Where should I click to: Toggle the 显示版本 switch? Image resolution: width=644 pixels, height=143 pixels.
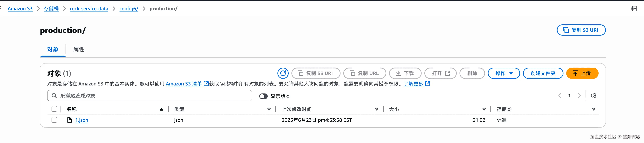point(263,96)
